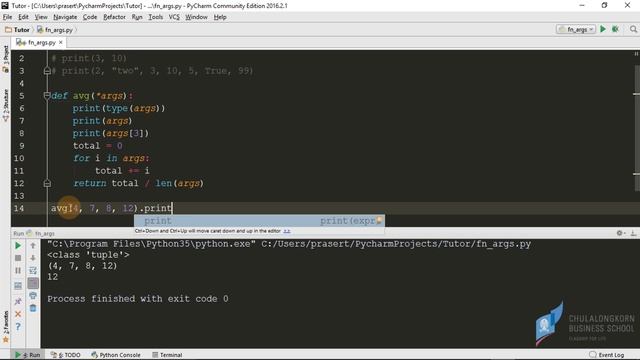This screenshot has height=360, width=640.
Task: Open Search Everywhere magnifier icon
Action: click(x=633, y=29)
